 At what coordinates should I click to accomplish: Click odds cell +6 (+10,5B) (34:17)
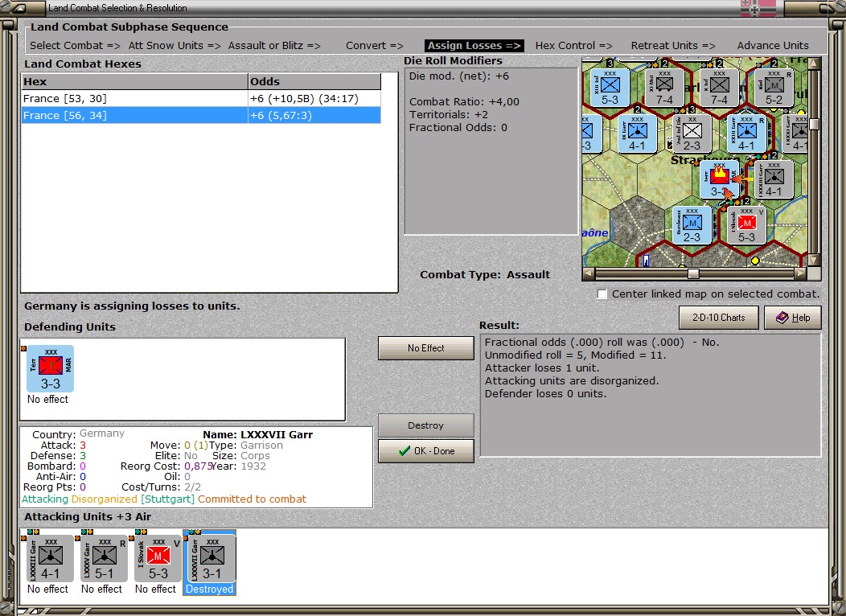click(314, 99)
